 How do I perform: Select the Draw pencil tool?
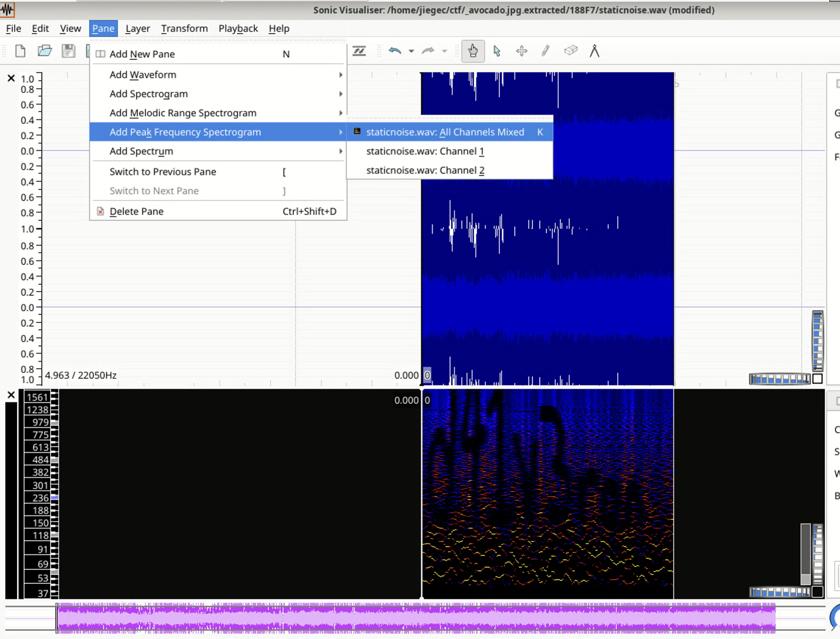(x=546, y=51)
